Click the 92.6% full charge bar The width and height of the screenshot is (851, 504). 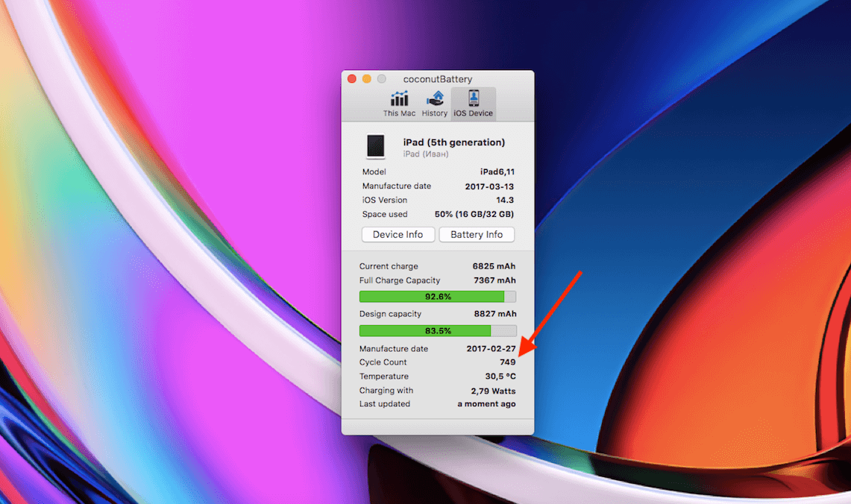[437, 296]
